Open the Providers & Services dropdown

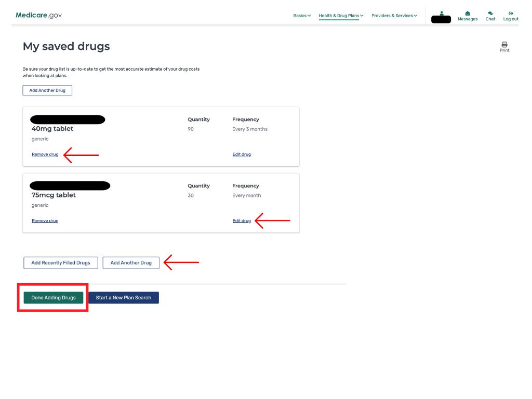[x=394, y=16]
